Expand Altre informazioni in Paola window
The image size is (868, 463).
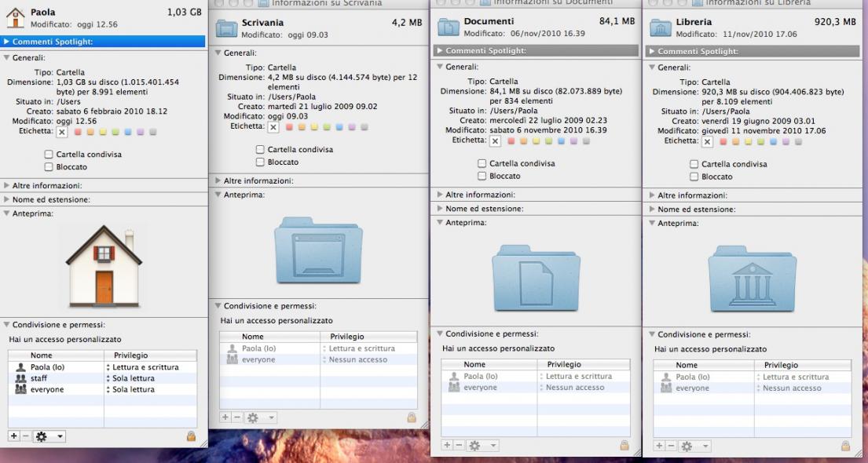pyautogui.click(x=6, y=186)
